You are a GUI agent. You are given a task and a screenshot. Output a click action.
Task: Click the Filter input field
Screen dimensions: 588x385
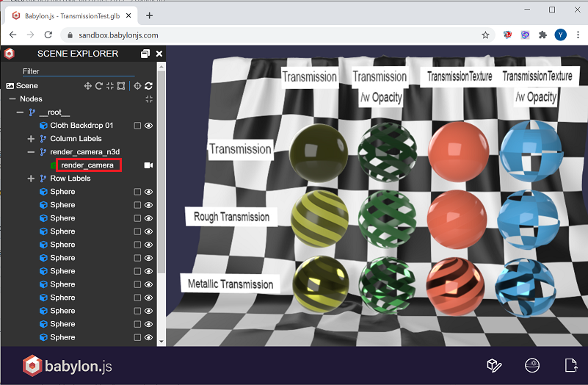tap(78, 71)
